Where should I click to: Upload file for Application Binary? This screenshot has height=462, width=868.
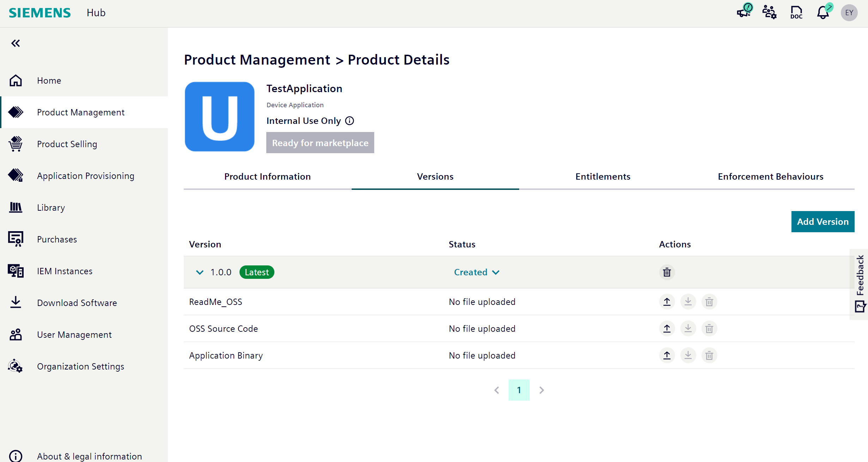pos(667,355)
